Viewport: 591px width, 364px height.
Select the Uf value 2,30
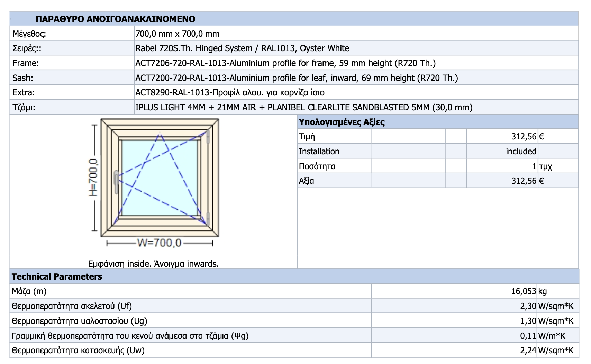(x=528, y=306)
